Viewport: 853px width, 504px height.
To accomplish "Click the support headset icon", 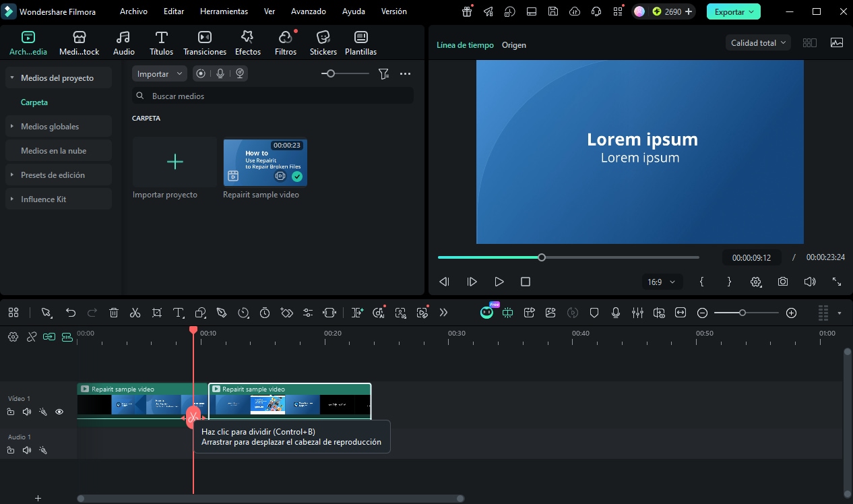I will pos(596,11).
